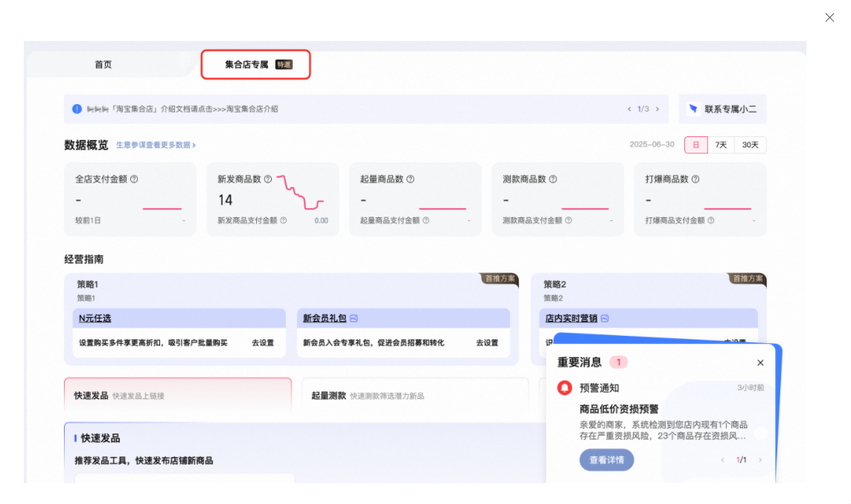Click help icon next to 测款商品数
The height and width of the screenshot is (504, 851).
(x=553, y=179)
